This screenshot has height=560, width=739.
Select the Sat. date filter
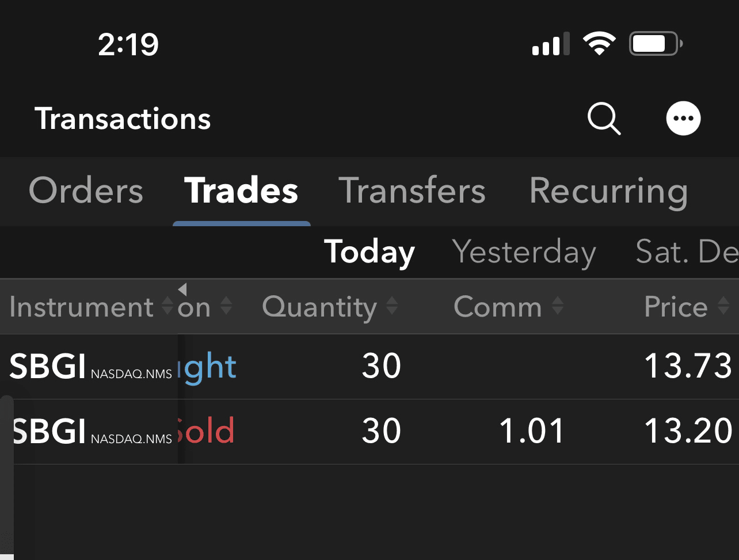tap(685, 252)
